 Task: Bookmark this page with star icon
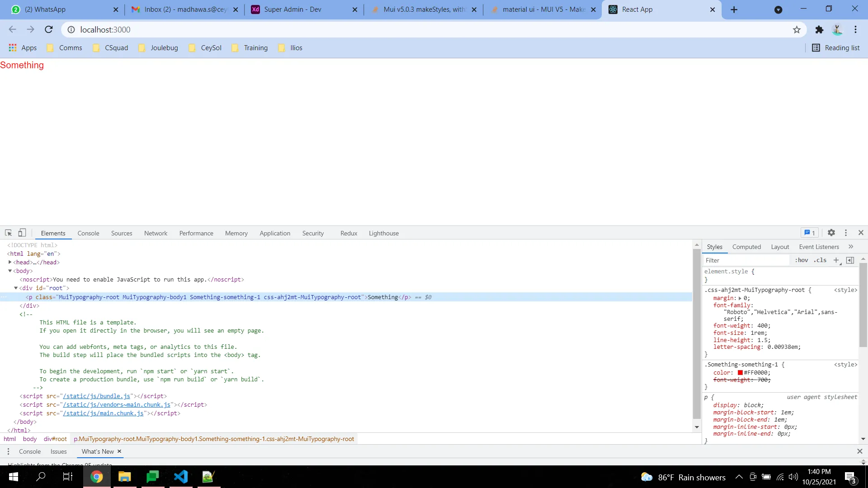[x=797, y=30]
